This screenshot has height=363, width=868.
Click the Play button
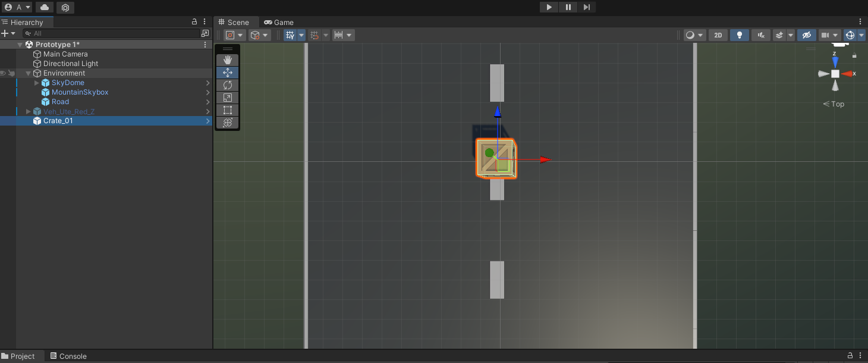549,7
